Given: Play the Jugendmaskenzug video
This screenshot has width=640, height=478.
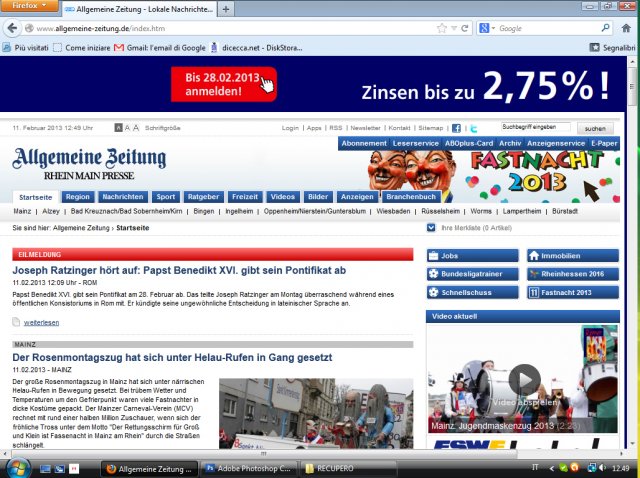Looking at the screenshot, I should [524, 380].
